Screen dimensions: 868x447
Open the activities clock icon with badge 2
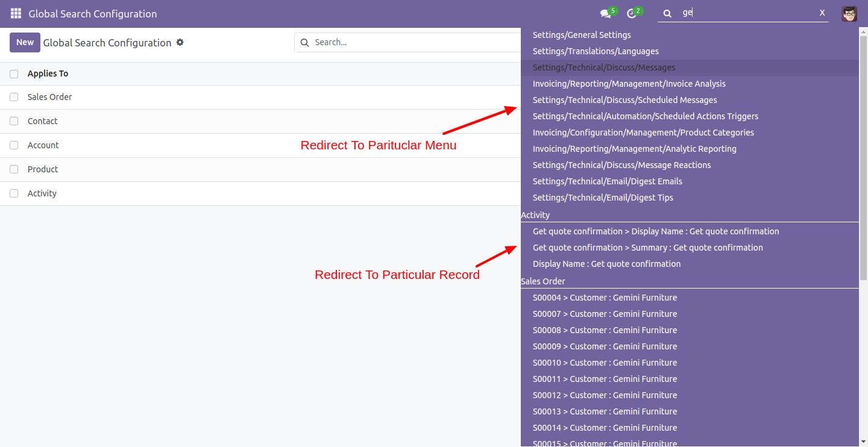[632, 13]
